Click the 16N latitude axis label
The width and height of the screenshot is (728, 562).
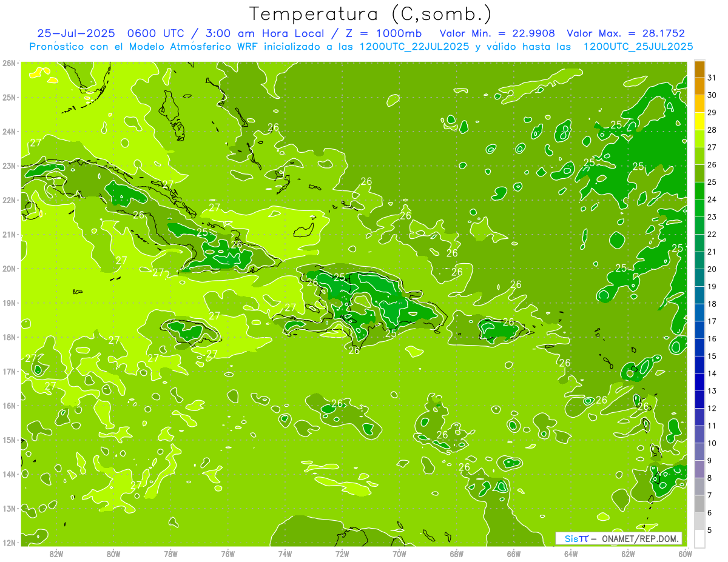click(8, 406)
